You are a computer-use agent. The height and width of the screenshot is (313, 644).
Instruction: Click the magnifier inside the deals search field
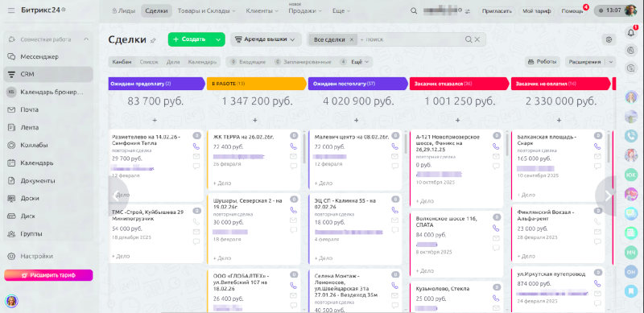[469, 39]
